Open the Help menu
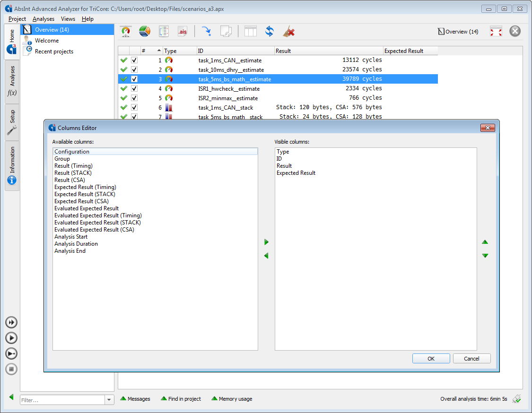The image size is (532, 413). coord(87,19)
